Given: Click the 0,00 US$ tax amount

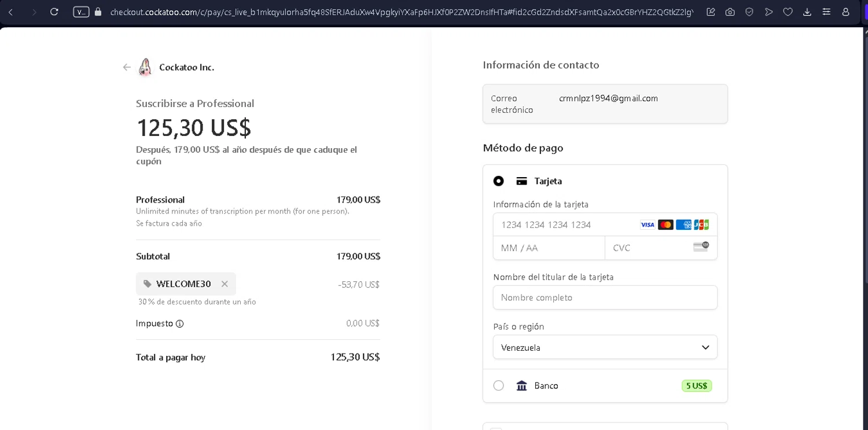Looking at the screenshot, I should 363,324.
